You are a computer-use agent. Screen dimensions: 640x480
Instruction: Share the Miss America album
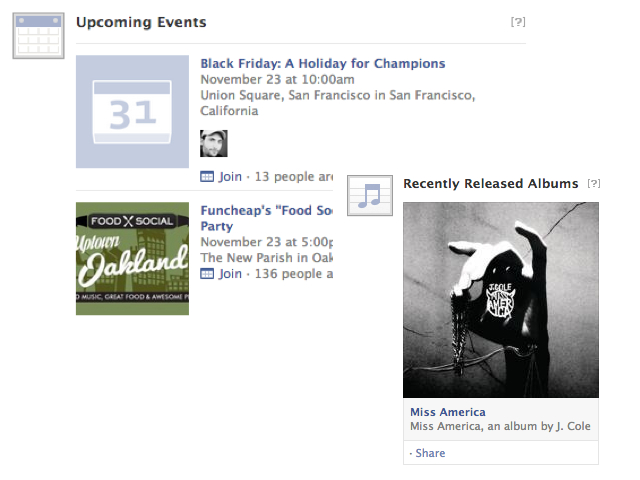(x=430, y=453)
